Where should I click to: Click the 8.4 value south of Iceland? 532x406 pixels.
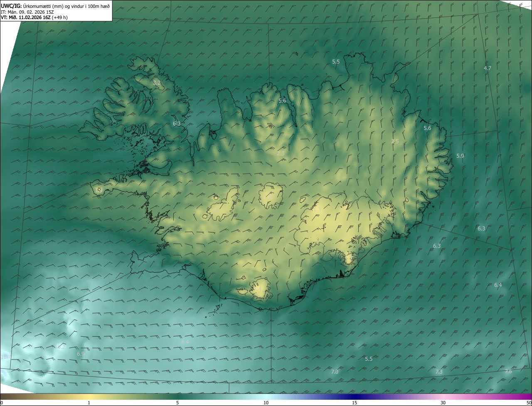click(x=185, y=342)
